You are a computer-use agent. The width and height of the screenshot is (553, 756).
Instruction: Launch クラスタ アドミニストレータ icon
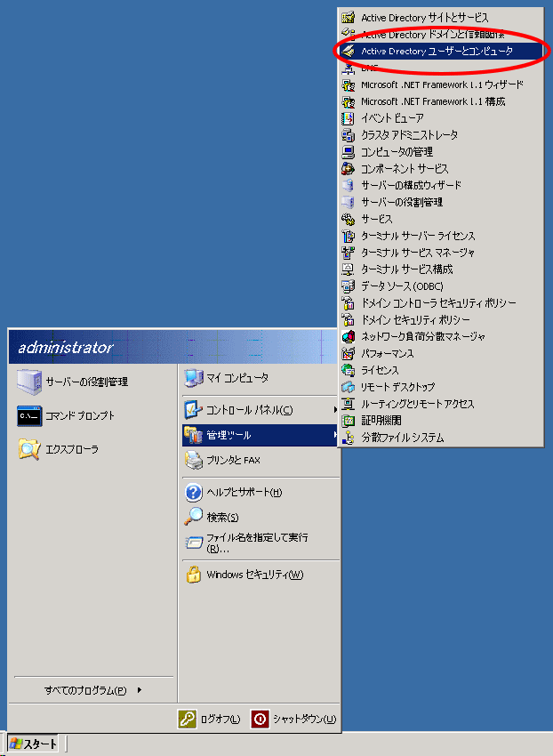pyautogui.click(x=349, y=135)
